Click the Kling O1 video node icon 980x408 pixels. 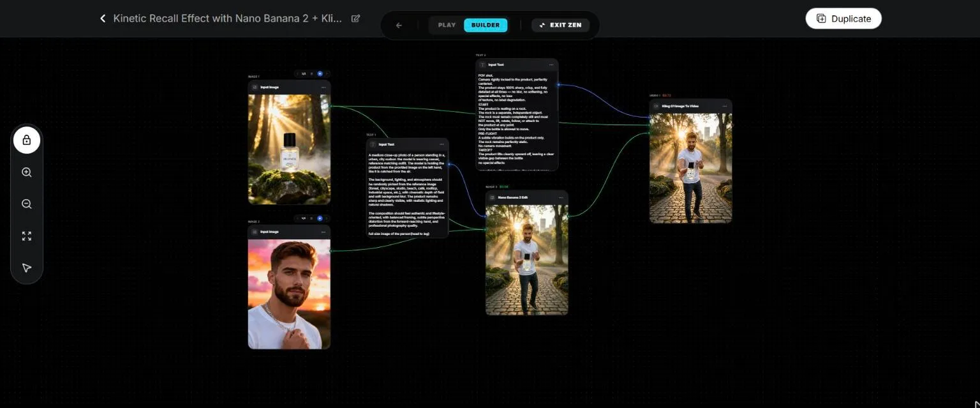point(656,106)
